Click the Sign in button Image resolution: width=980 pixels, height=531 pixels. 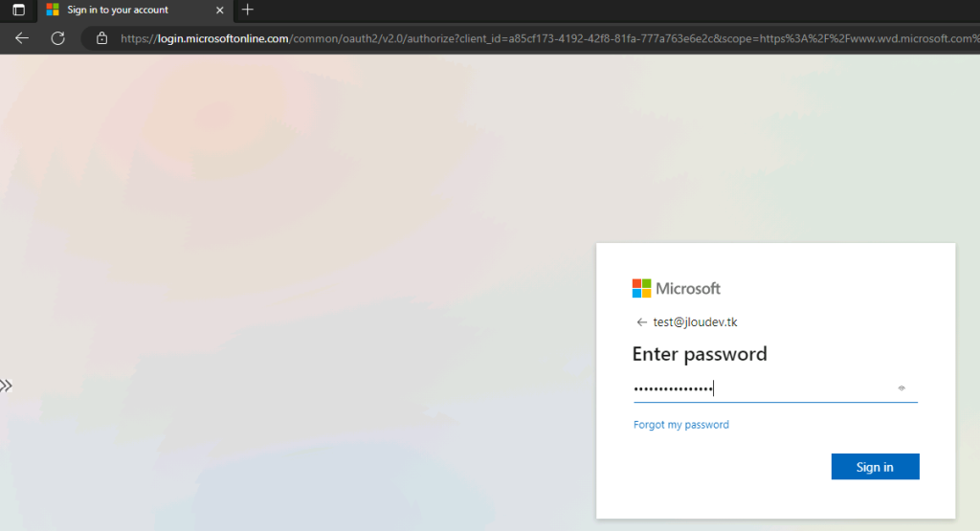[x=875, y=467]
